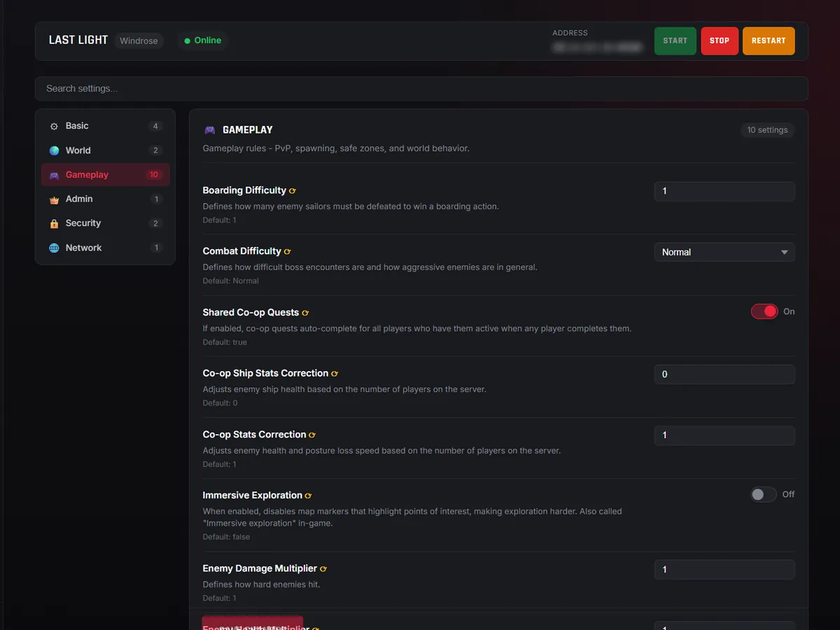
Task: Select the Gameplay category in the sidebar
Action: 106,175
